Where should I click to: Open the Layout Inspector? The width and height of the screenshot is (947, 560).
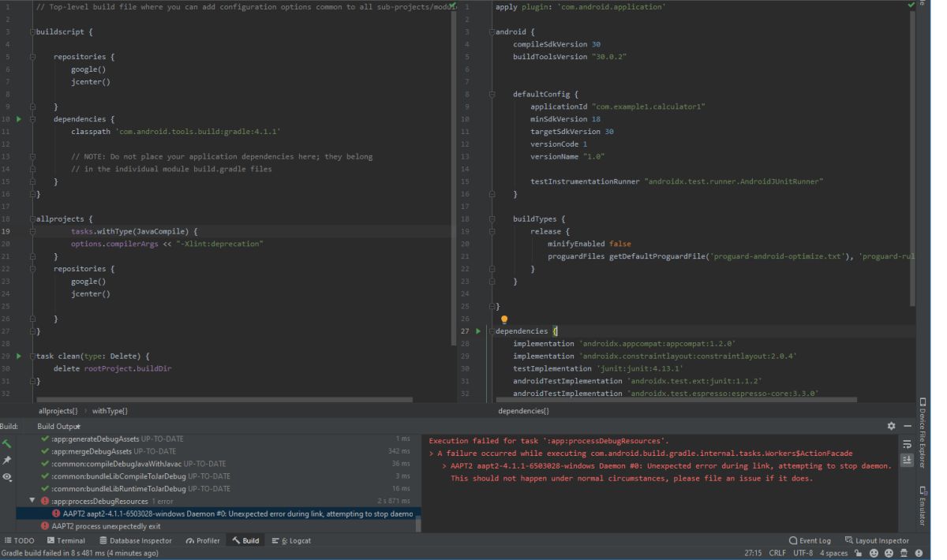pos(877,540)
